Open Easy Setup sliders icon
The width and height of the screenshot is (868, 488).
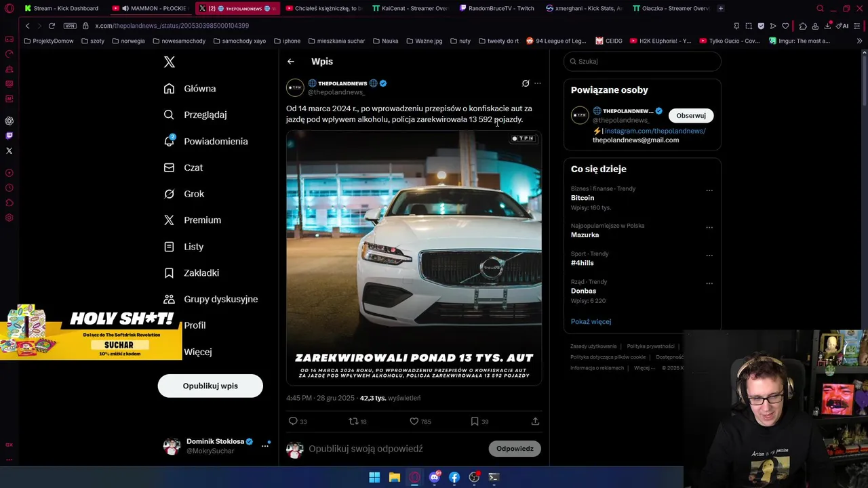tap(859, 26)
